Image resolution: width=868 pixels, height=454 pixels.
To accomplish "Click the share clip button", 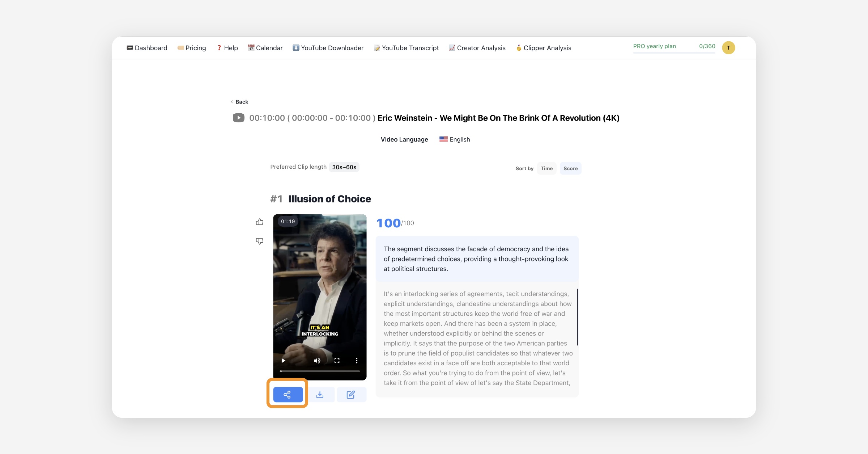I will pyautogui.click(x=288, y=394).
